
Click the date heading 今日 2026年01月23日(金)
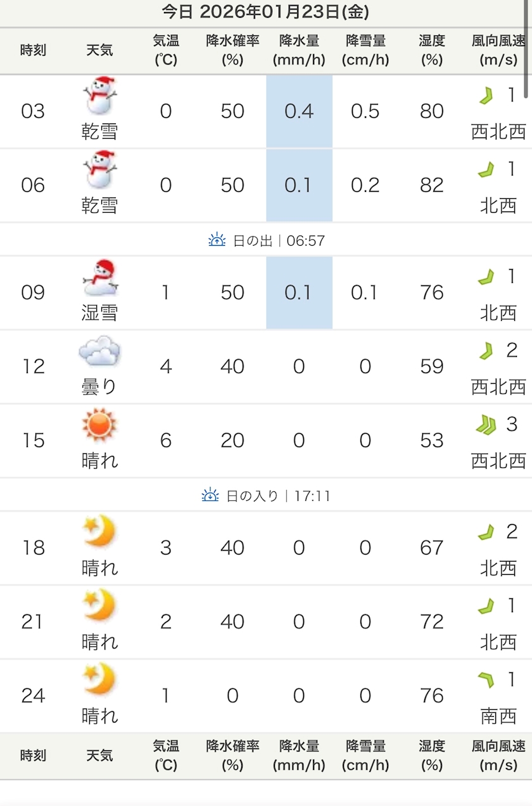pyautogui.click(x=265, y=12)
